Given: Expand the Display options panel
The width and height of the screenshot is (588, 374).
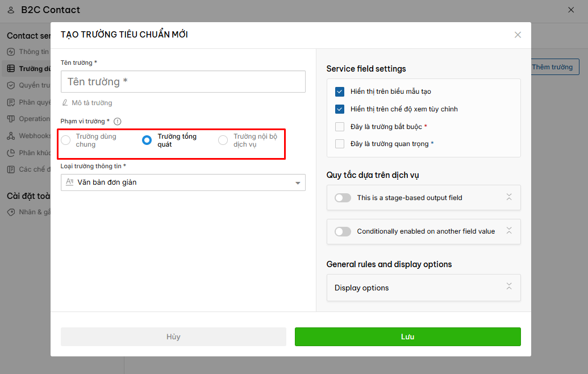Looking at the screenshot, I should coord(509,286).
